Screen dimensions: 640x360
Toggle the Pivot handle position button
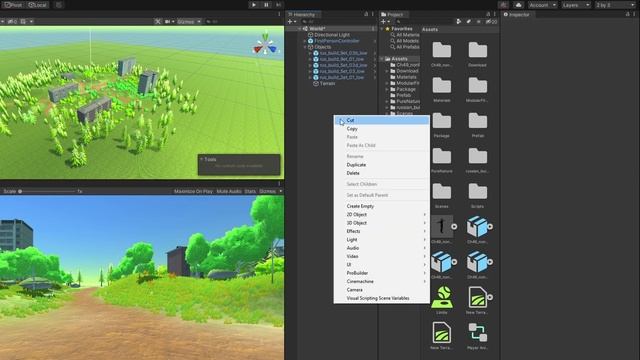(x=13, y=5)
